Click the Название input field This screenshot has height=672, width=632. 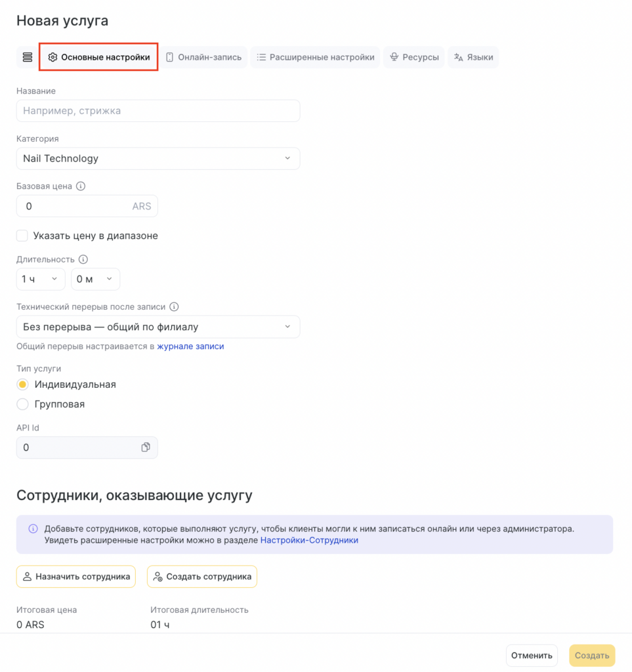pyautogui.click(x=158, y=111)
